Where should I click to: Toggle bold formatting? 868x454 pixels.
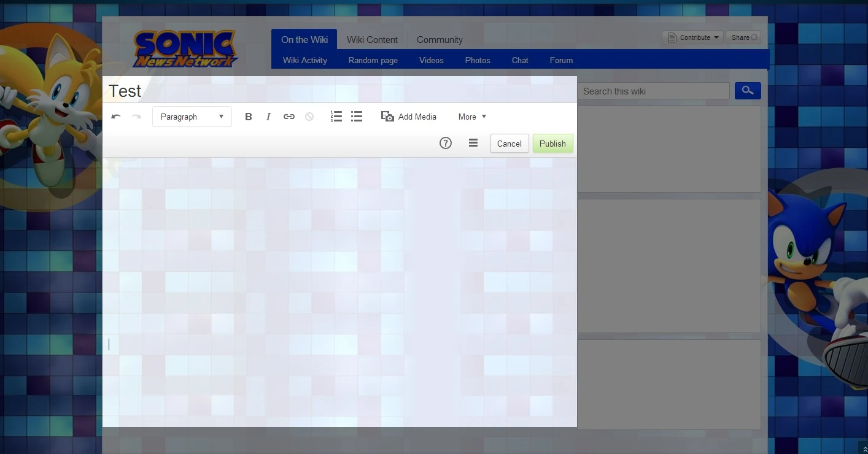[x=249, y=117]
